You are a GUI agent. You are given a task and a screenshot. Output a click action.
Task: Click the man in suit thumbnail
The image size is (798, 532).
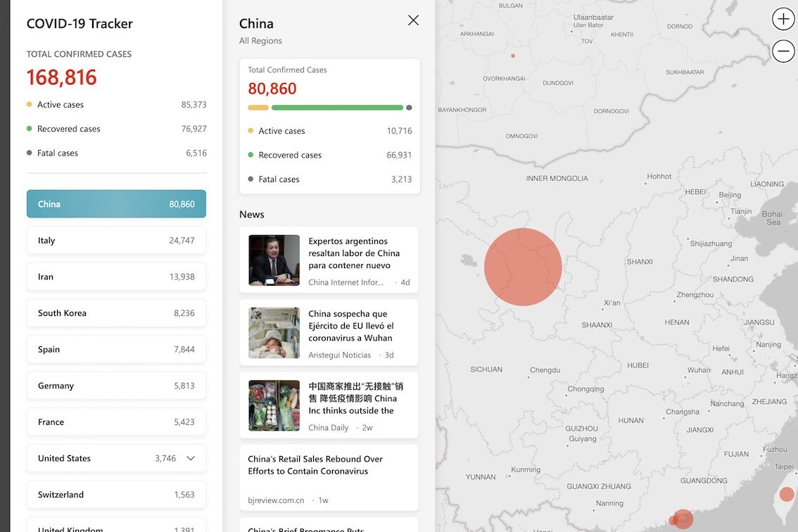274,260
